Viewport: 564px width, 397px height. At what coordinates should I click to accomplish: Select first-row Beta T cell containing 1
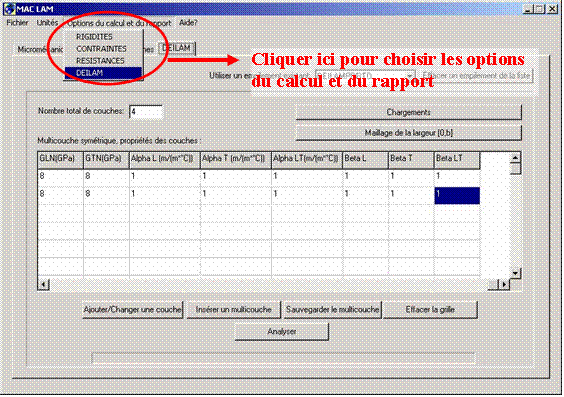click(411, 178)
